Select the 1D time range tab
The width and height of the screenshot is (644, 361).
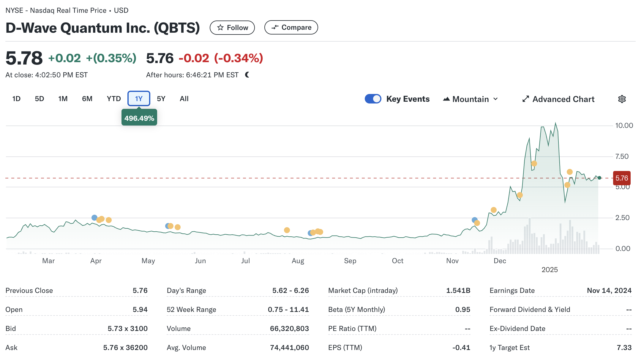(x=16, y=99)
